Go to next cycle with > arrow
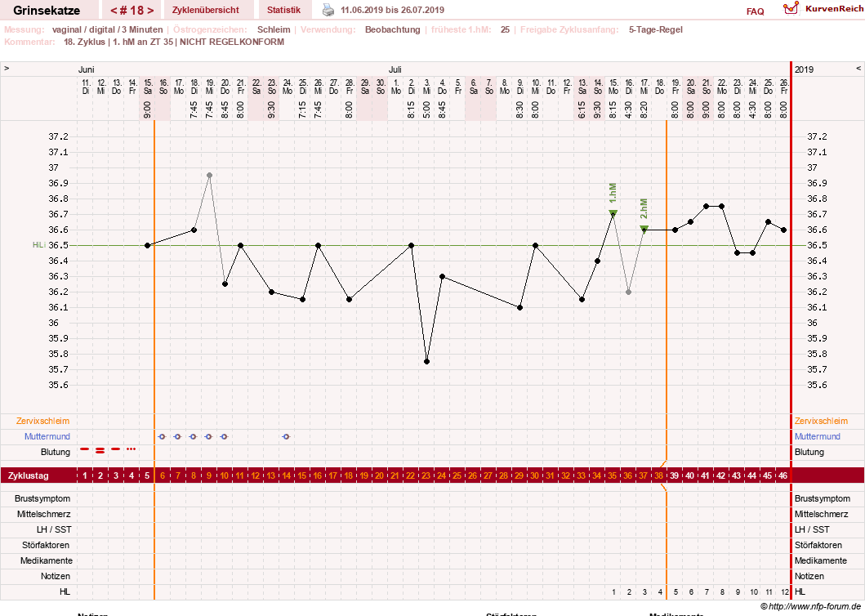Image resolution: width=865 pixels, height=616 pixels. 150,11
